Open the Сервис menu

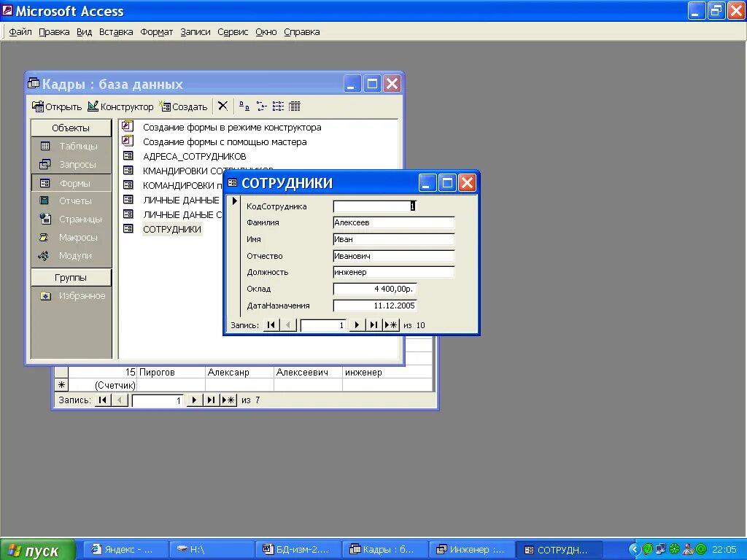(233, 32)
